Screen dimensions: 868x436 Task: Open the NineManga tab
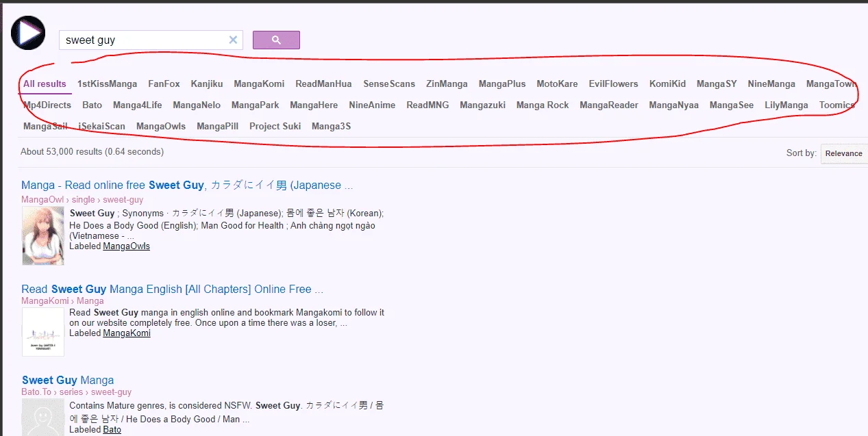[771, 84]
